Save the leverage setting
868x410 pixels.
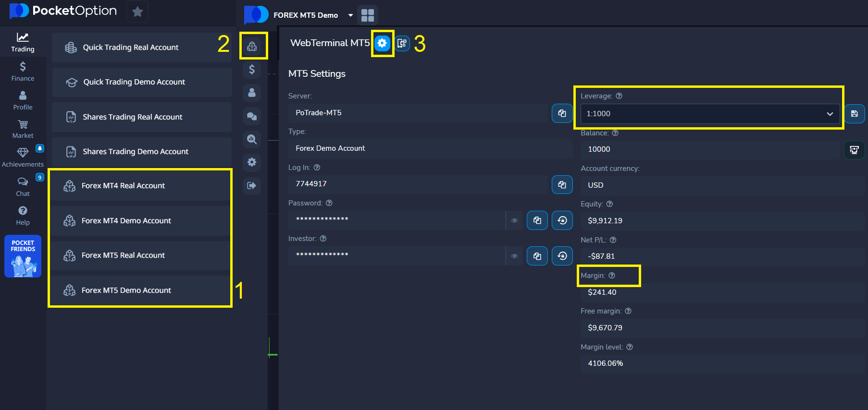pyautogui.click(x=854, y=114)
